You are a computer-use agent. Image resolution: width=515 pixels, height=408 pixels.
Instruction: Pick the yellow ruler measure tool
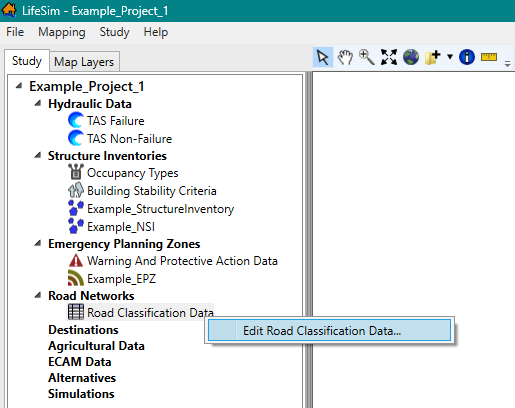pyautogui.click(x=489, y=57)
